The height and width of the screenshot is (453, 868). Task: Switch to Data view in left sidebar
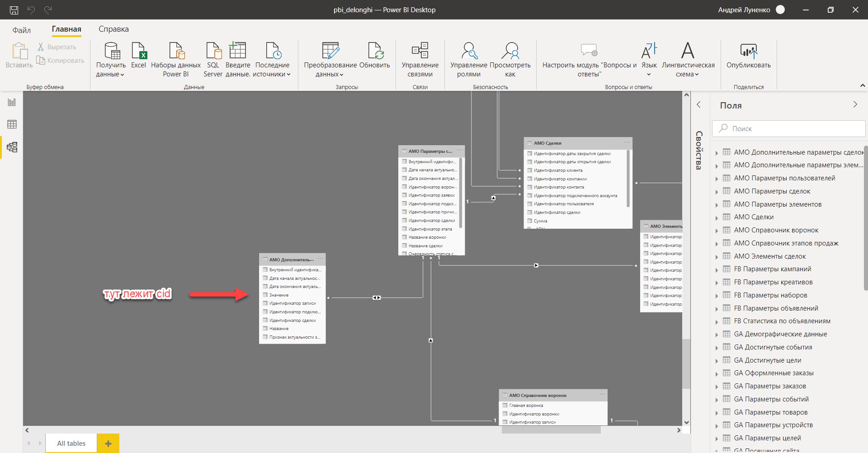[12, 124]
